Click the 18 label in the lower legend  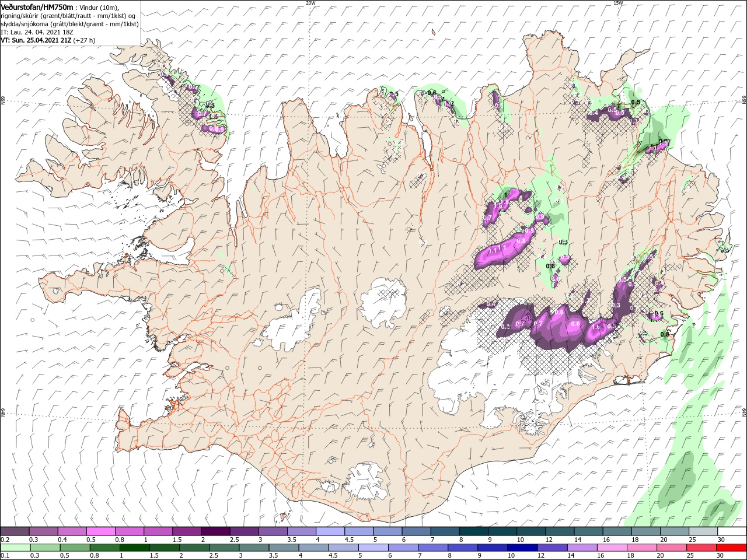630,555
